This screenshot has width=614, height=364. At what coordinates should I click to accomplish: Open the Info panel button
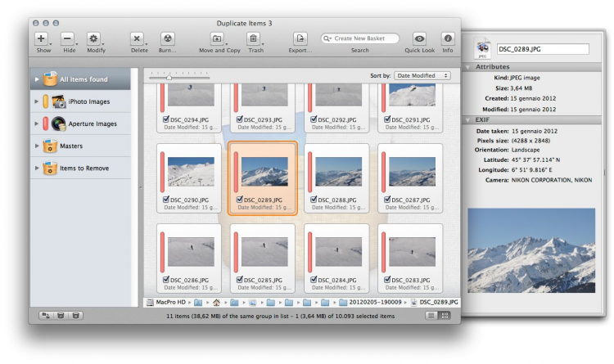click(x=448, y=38)
